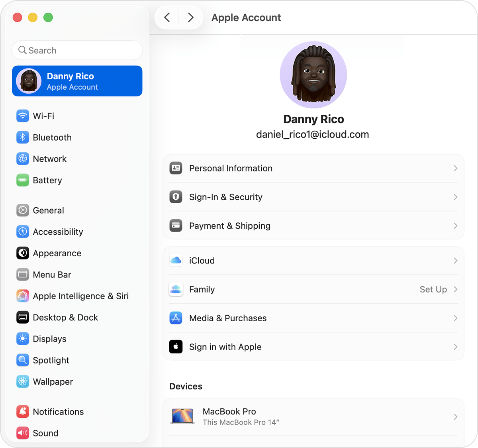Select Danny Rico's Apple Account entry
Screen dimensions: 478x448
77,81
